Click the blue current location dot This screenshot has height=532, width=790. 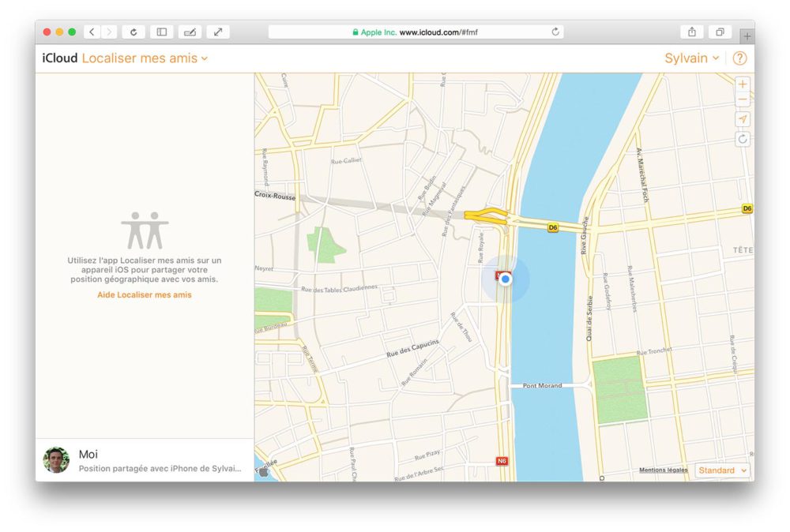point(506,279)
